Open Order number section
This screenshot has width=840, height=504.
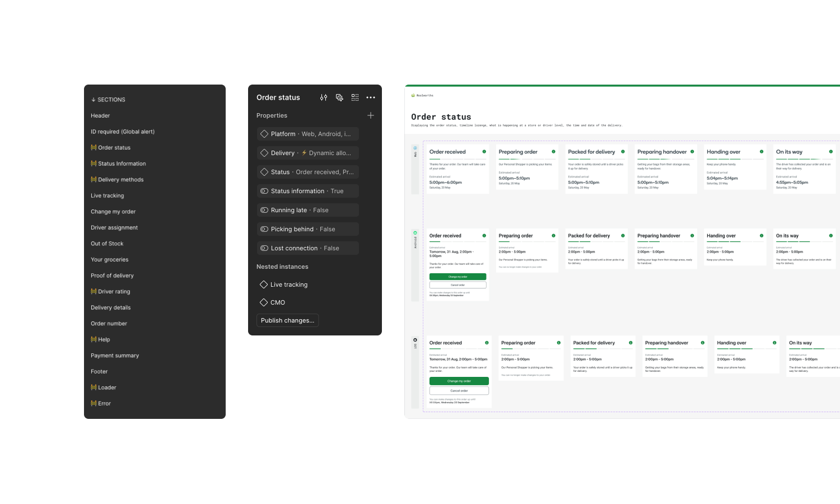point(109,324)
